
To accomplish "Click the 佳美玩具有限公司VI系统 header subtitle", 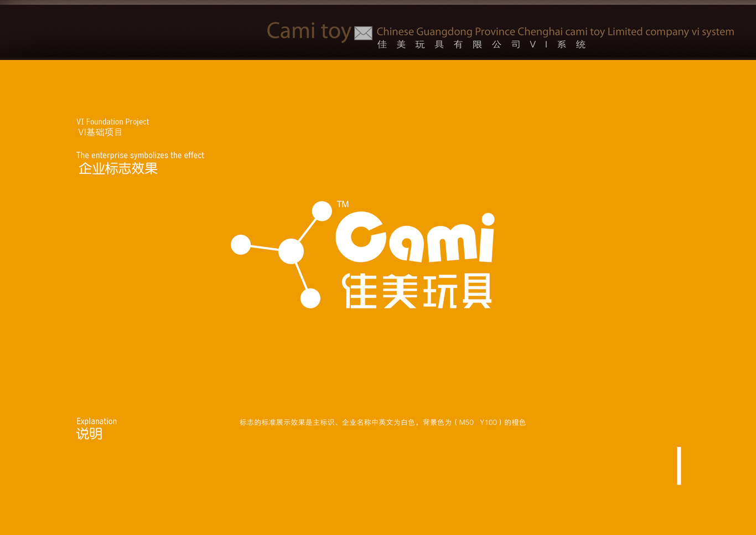I will pyautogui.click(x=481, y=45).
